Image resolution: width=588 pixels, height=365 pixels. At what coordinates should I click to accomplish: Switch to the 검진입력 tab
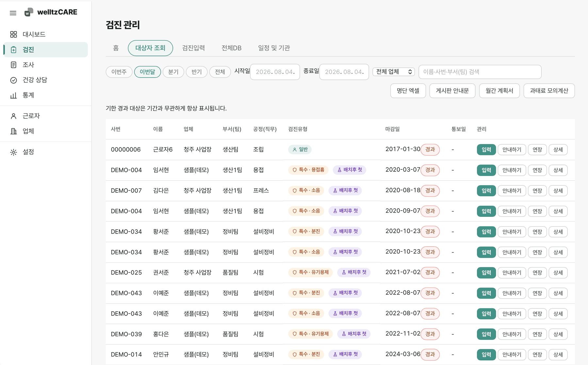pos(193,48)
